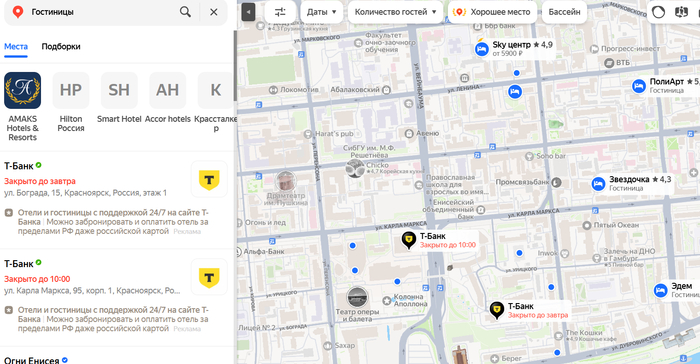Expand the Количество гостей dropdown
This screenshot has width=700, height=364.
point(396,12)
